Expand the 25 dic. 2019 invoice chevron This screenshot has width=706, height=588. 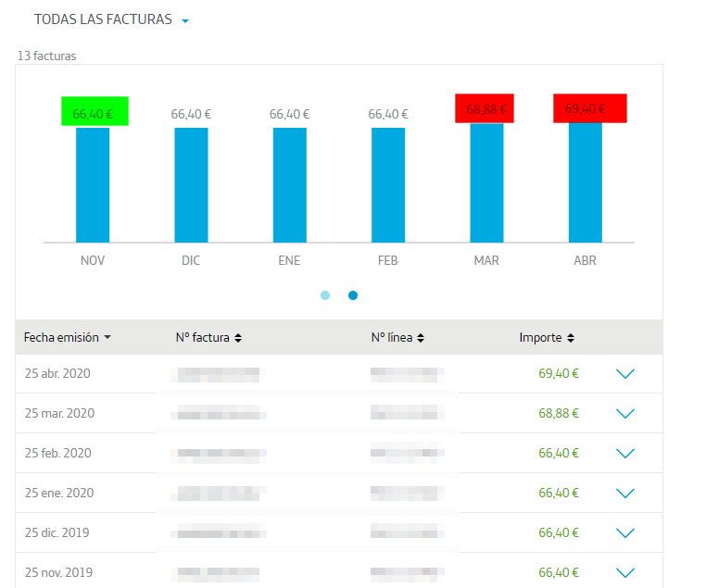[625, 533]
